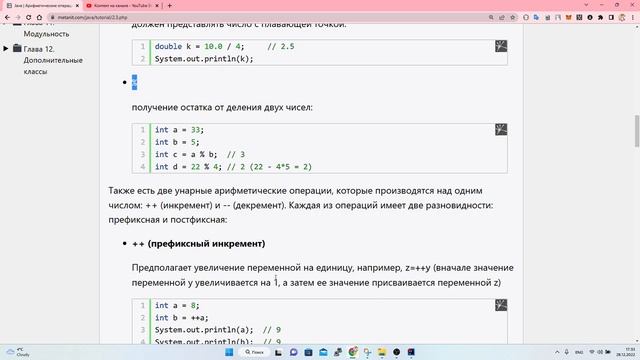Open the ENG language switcher
Viewport: 640px width, 360px height.
point(579,352)
